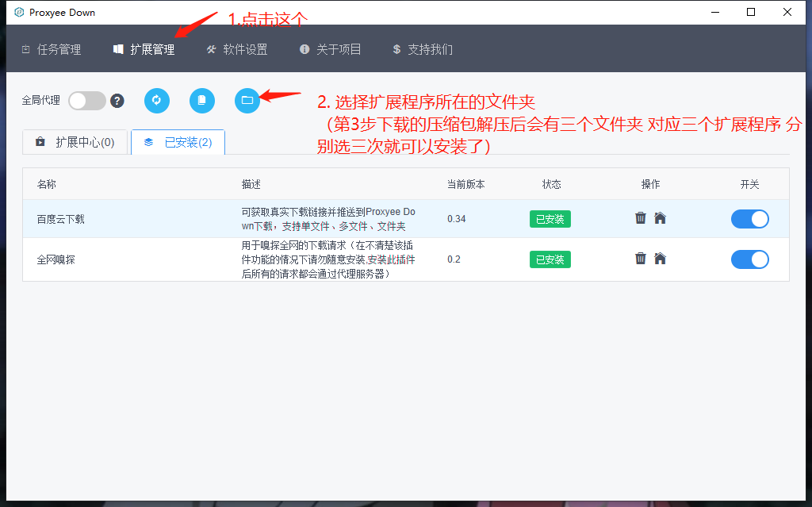The image size is (812, 507).
Task: Open the clipboard install icon
Action: click(x=201, y=101)
